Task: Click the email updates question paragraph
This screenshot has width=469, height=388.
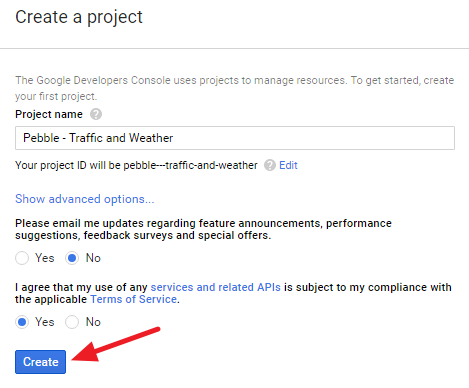Action: (203, 229)
